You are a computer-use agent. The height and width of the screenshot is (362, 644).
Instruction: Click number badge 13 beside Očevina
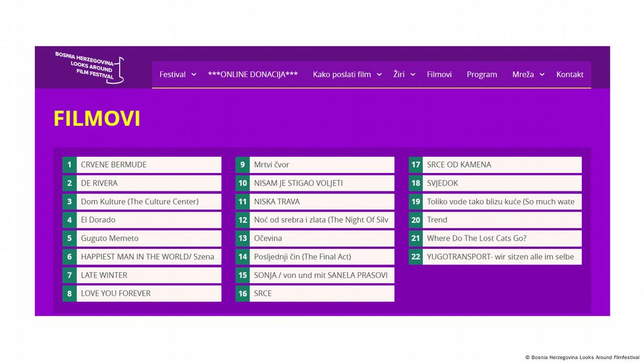coord(243,238)
